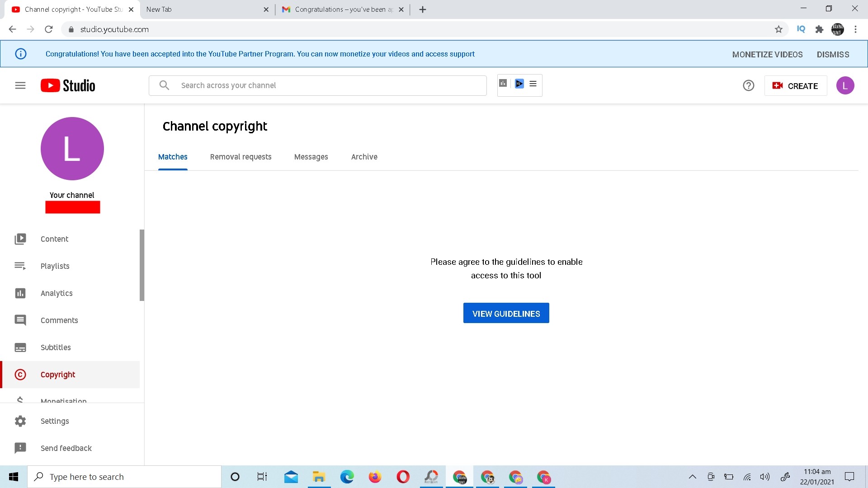Image resolution: width=868 pixels, height=488 pixels.
Task: Click the CREATE button
Action: (796, 86)
